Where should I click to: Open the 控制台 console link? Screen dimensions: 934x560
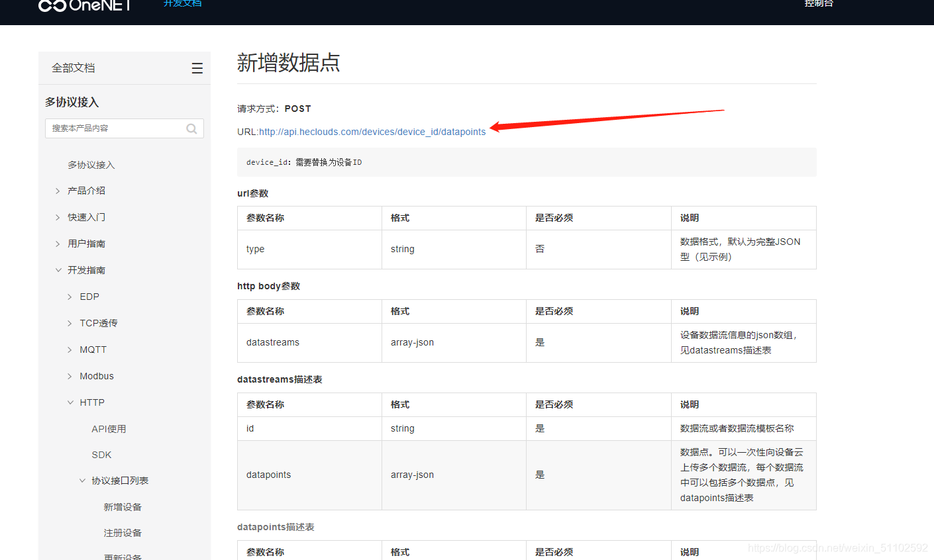pyautogui.click(x=819, y=4)
